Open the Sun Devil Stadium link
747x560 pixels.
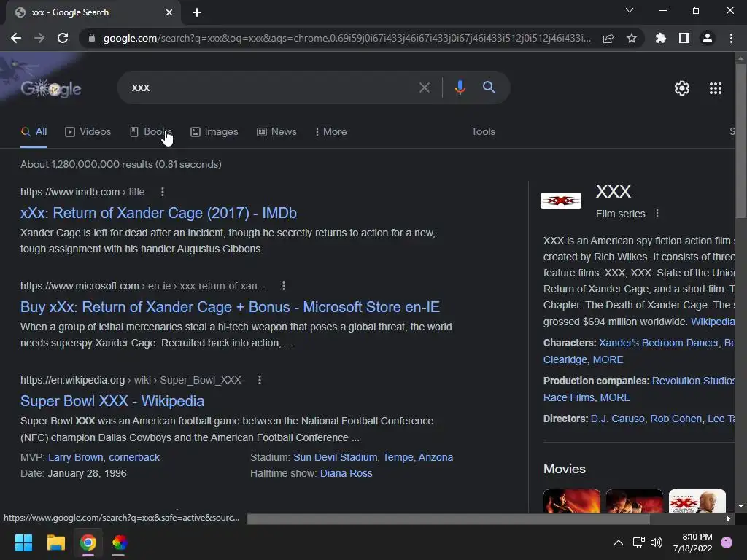coord(336,458)
